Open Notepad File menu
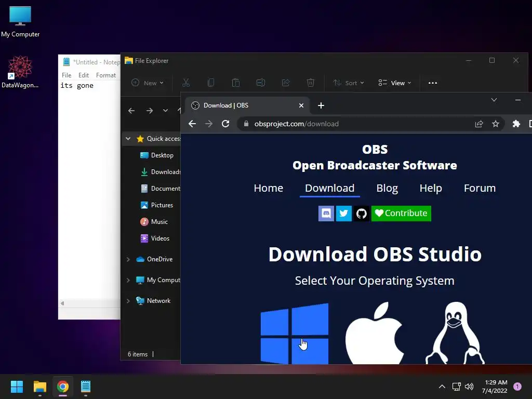532x399 pixels. (66, 75)
